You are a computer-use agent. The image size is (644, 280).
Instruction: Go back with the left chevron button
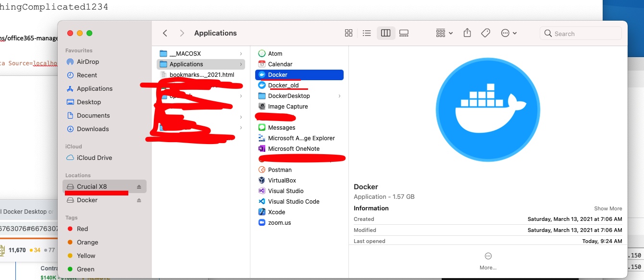165,33
